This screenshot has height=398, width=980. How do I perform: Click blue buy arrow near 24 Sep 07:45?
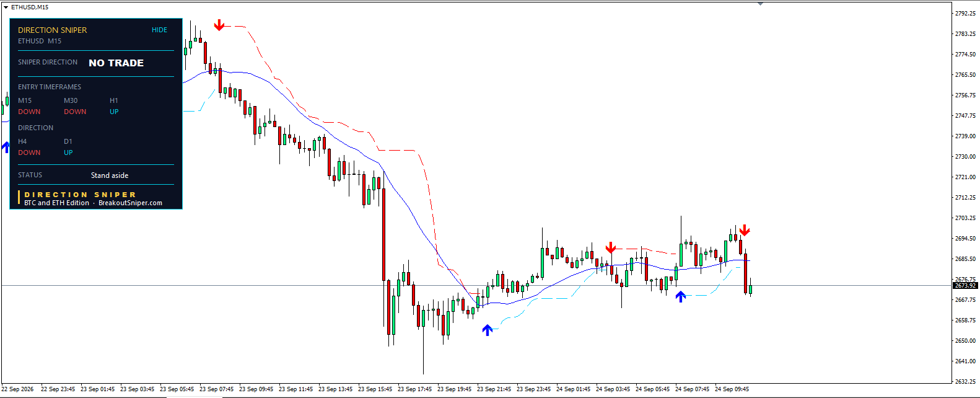(x=681, y=296)
